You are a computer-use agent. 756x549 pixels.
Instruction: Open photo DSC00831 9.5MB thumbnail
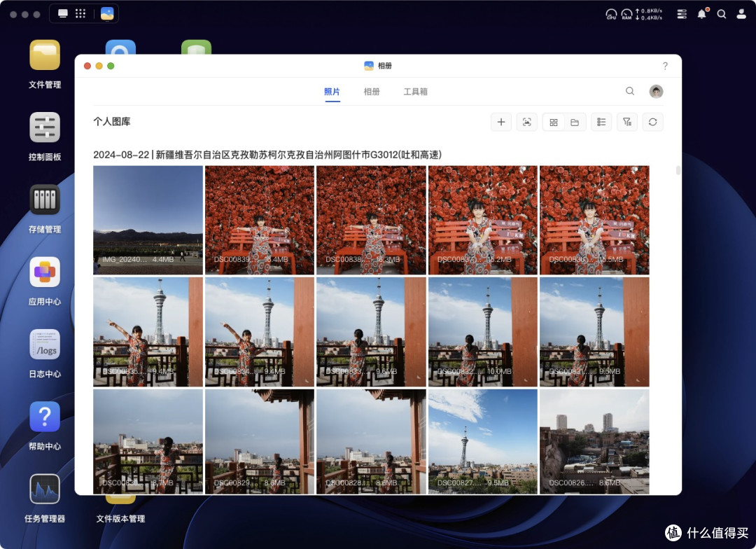(x=594, y=332)
